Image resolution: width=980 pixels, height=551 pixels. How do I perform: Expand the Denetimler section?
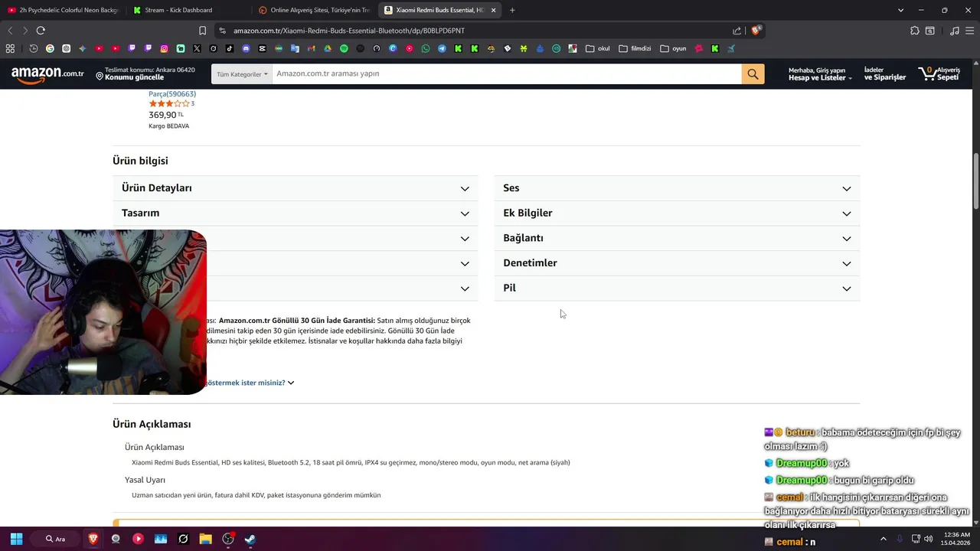pos(677,263)
